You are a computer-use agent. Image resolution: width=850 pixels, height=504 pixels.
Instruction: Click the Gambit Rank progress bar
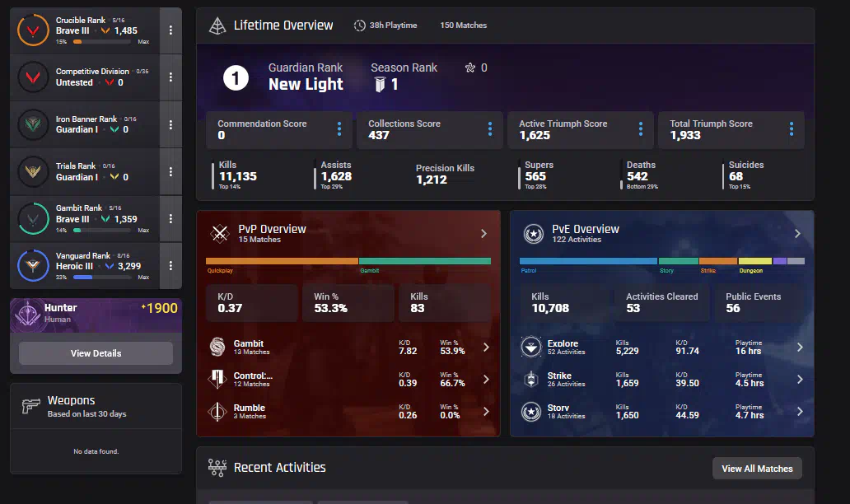pyautogui.click(x=102, y=231)
